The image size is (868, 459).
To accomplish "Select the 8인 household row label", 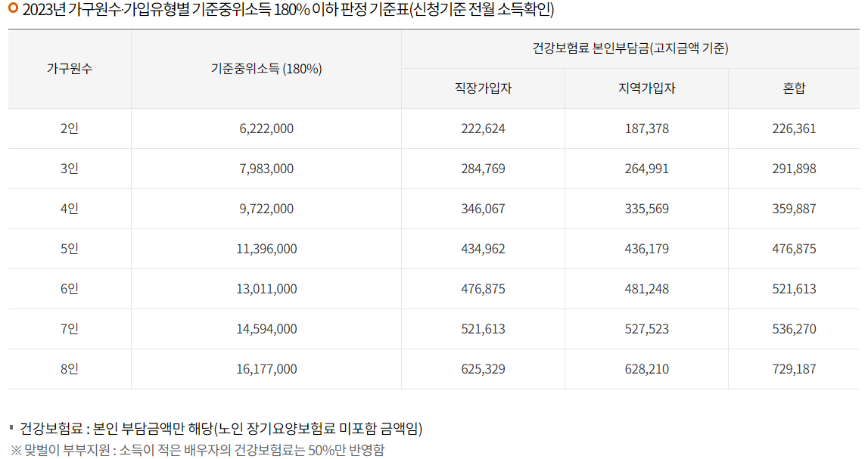I will [69, 369].
